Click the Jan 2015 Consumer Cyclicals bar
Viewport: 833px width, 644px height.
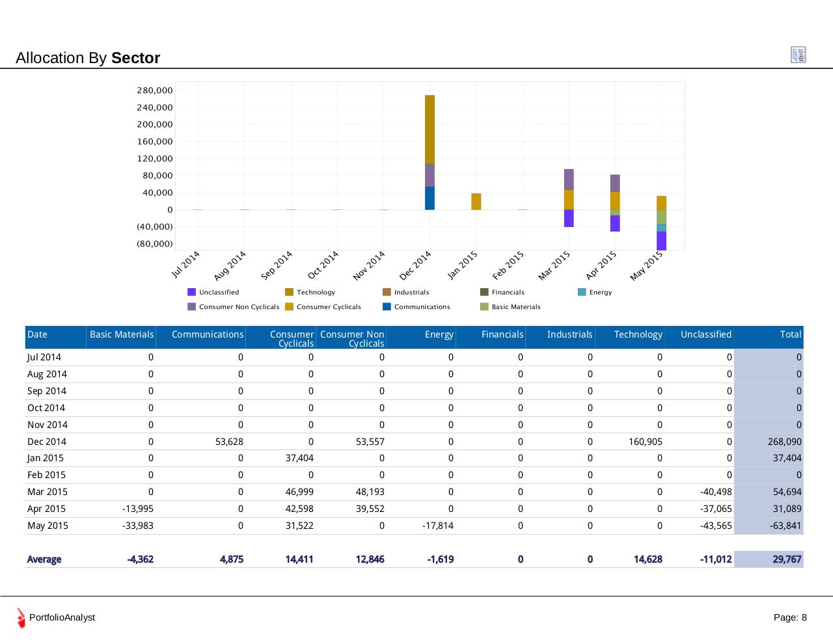[476, 202]
